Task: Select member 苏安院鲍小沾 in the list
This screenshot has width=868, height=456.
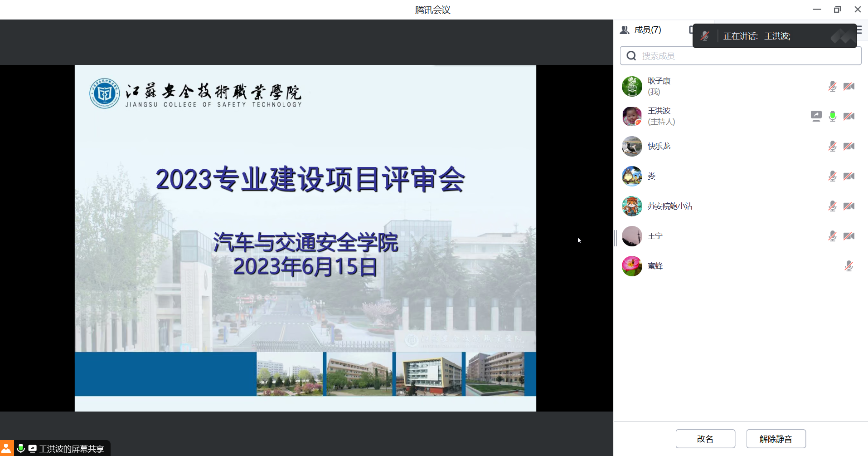Action: 669,206
